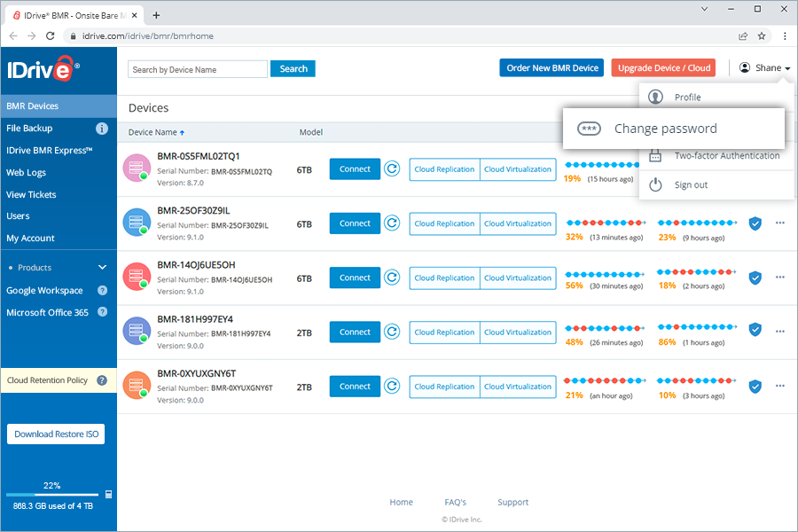Click the Home footer link
The height and width of the screenshot is (532, 798).
point(401,502)
